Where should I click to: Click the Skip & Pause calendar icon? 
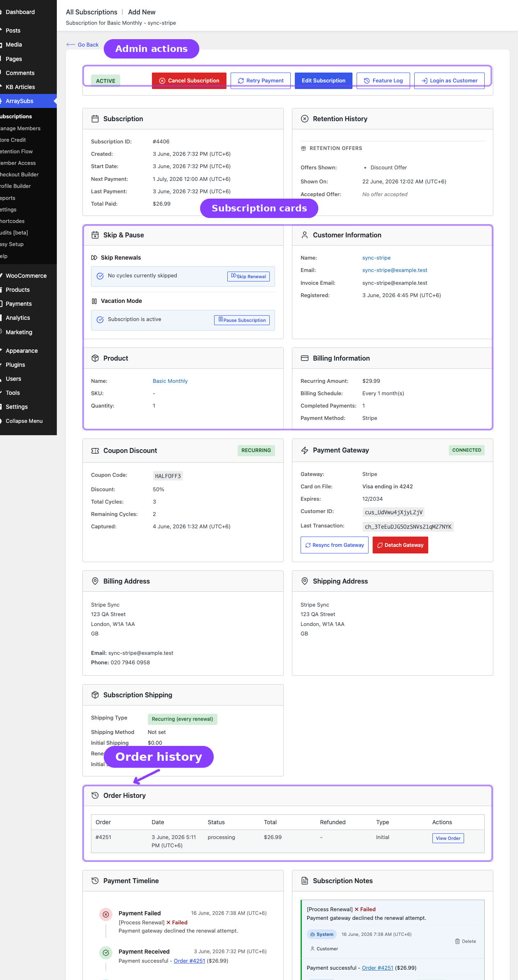click(95, 235)
